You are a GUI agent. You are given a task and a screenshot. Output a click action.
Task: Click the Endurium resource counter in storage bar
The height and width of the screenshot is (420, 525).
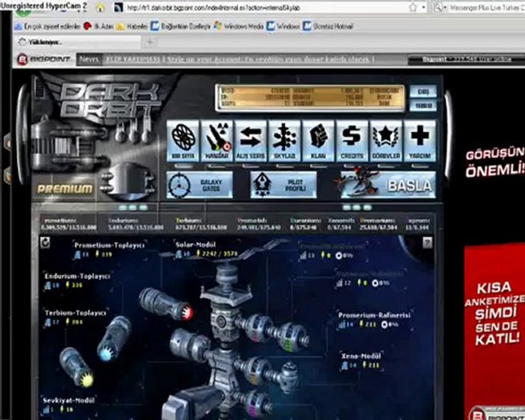tap(135, 224)
